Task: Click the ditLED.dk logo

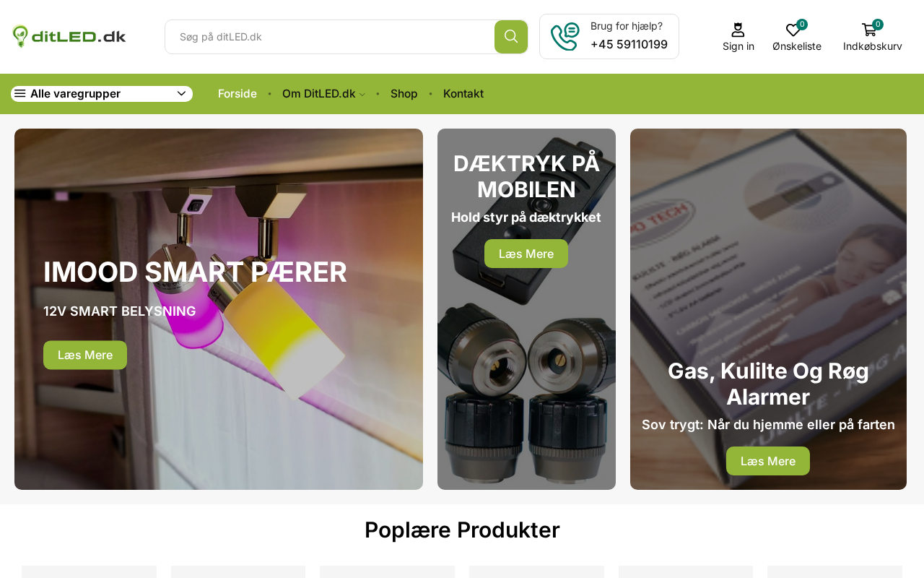Action: coord(69,36)
